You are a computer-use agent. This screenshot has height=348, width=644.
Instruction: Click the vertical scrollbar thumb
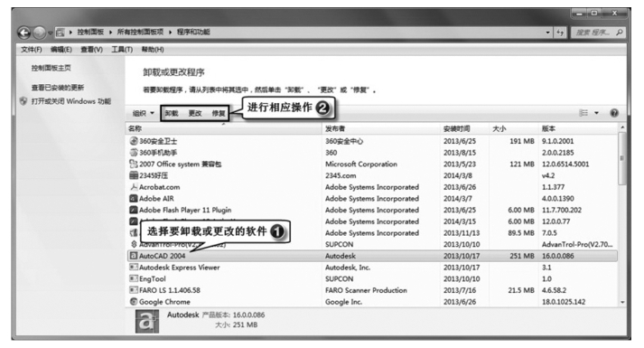(621, 158)
